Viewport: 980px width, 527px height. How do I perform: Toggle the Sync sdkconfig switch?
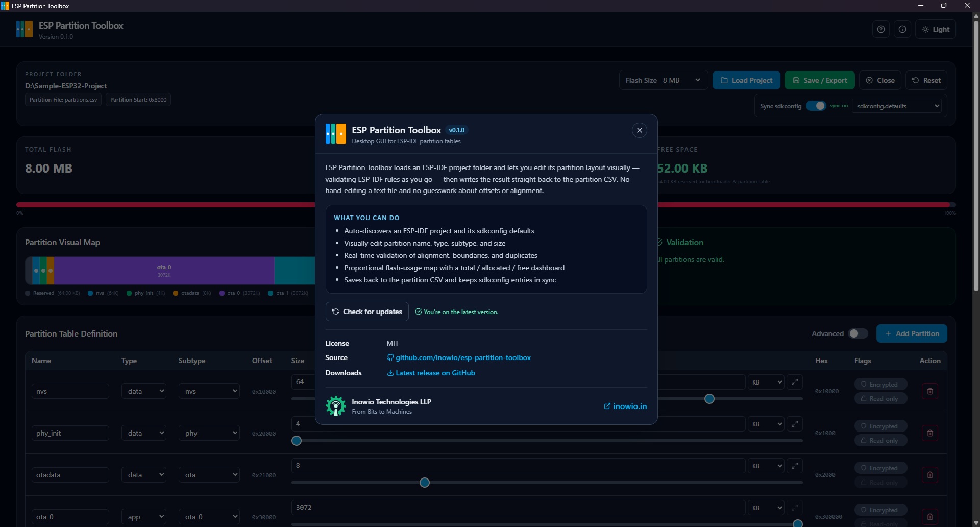tap(816, 106)
